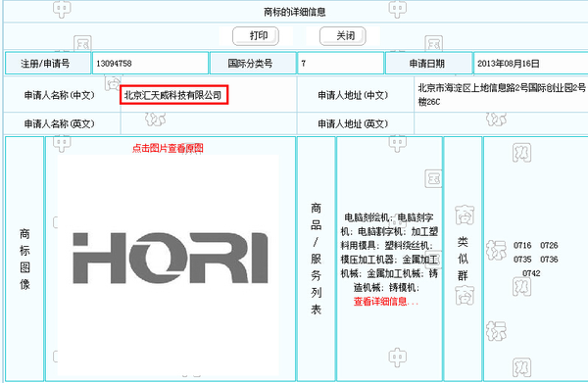
Task: Click applicant name 北京汇天威科技有限公司
Action: 173,95
